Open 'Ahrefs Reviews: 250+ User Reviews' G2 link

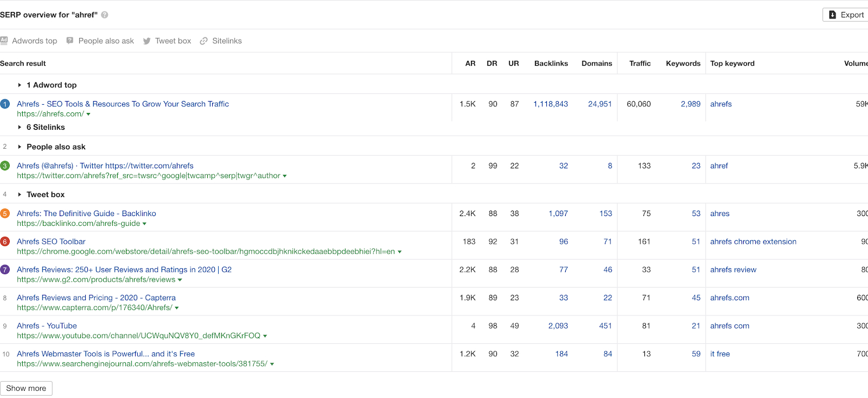point(124,269)
